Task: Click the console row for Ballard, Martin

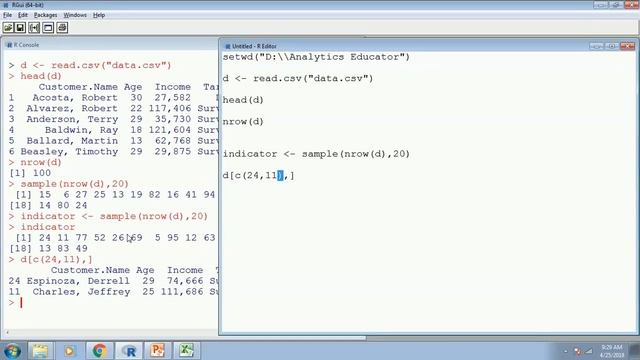Action: tap(113, 141)
